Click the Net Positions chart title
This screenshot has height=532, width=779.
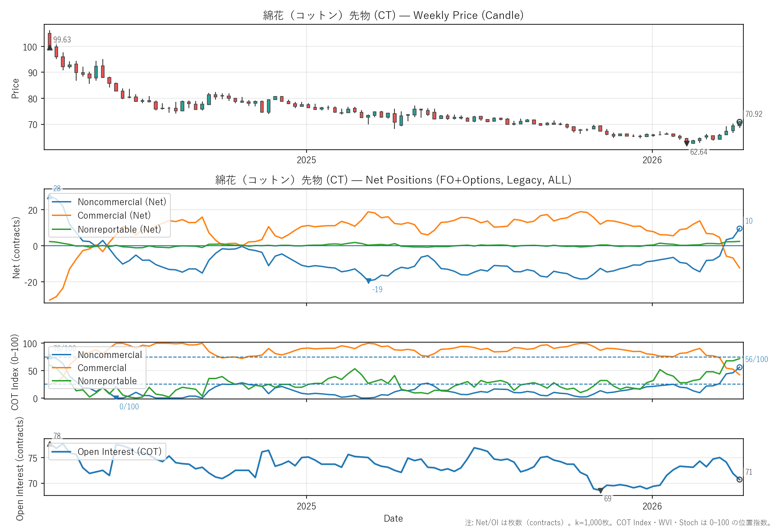393,180
